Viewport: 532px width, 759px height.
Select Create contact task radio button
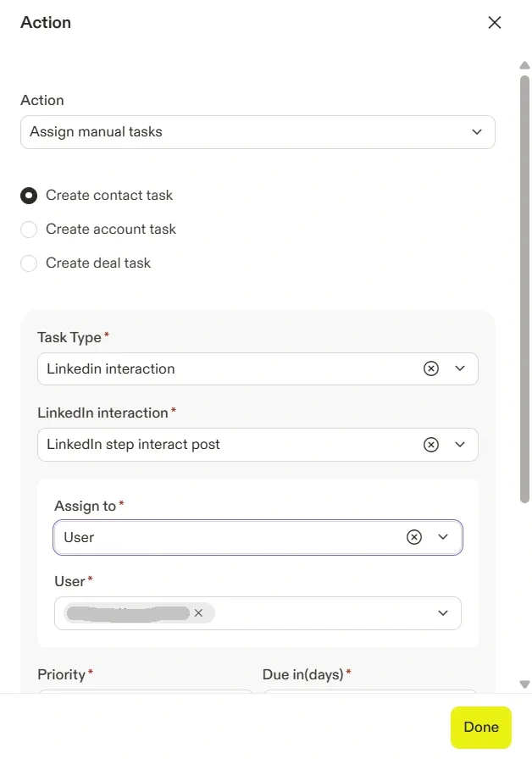click(29, 196)
